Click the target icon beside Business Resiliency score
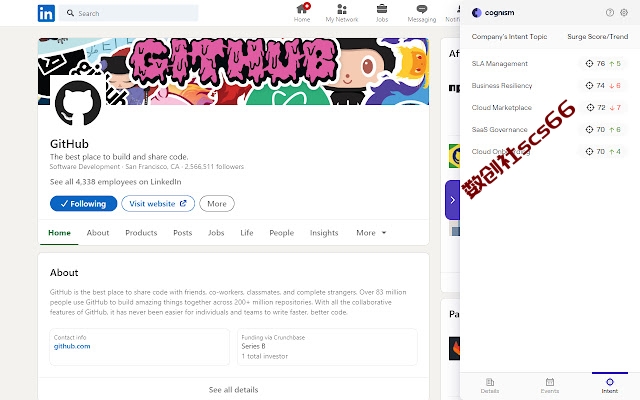The height and width of the screenshot is (400, 640). click(x=589, y=86)
